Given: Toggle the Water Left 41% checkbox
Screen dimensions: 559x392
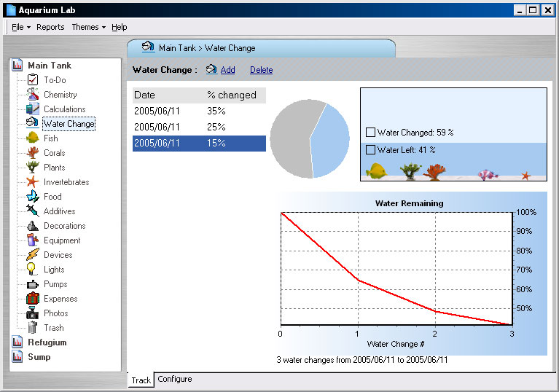Looking at the screenshot, I should click(370, 150).
